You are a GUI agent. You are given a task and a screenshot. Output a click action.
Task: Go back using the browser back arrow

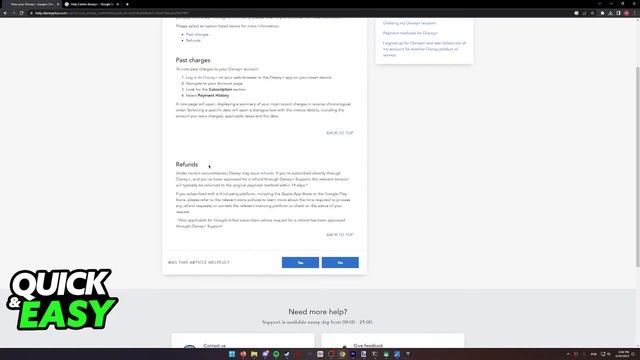coord(5,13)
